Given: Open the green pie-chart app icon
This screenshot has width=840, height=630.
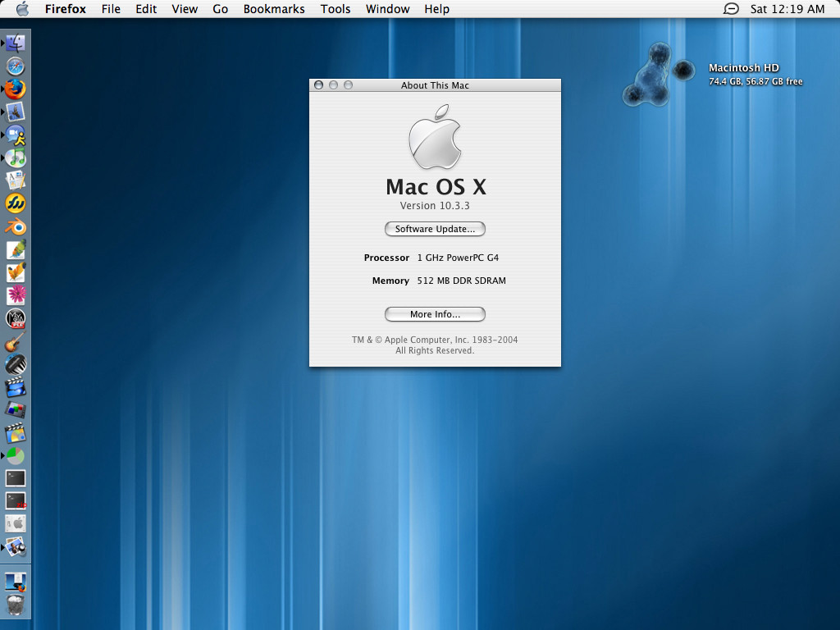Looking at the screenshot, I should (x=16, y=456).
